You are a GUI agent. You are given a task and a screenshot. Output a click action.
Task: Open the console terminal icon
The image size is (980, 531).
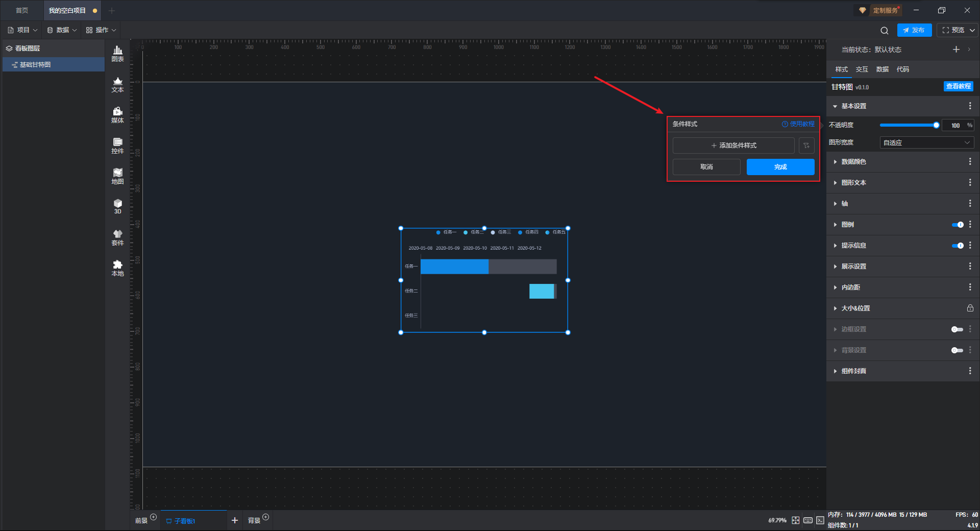tap(820, 520)
